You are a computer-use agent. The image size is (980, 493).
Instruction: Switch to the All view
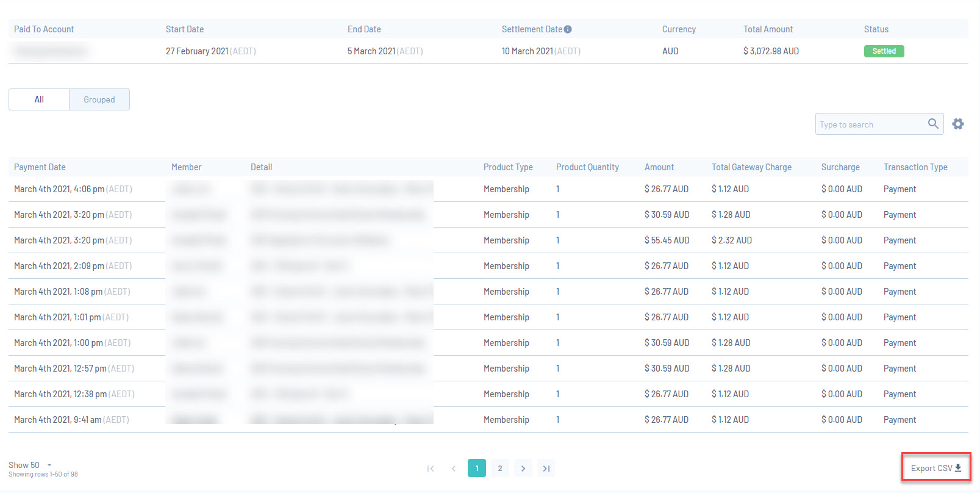click(39, 99)
